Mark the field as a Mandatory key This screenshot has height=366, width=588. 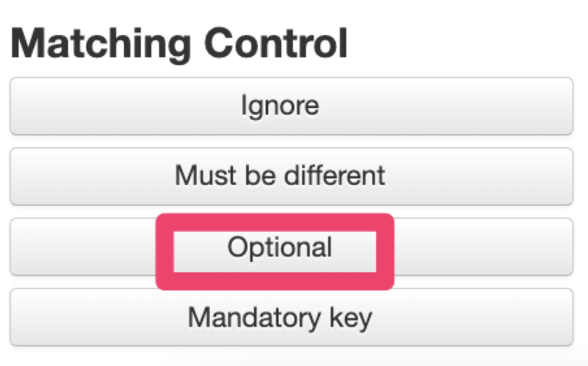pos(291,318)
